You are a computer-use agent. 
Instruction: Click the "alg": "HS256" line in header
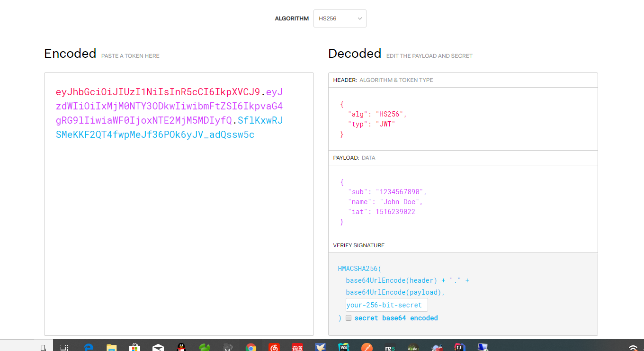tap(377, 114)
